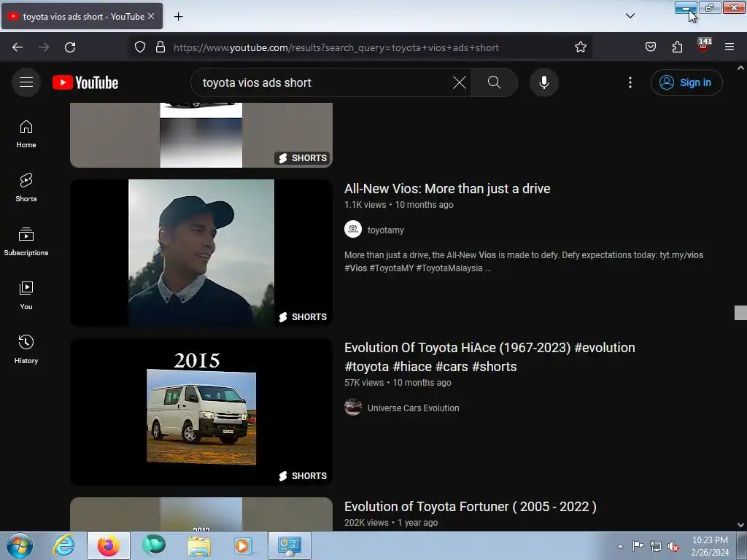This screenshot has height=560, width=747.
Task: Click Universe Cars Evolution avatar
Action: 353,407
